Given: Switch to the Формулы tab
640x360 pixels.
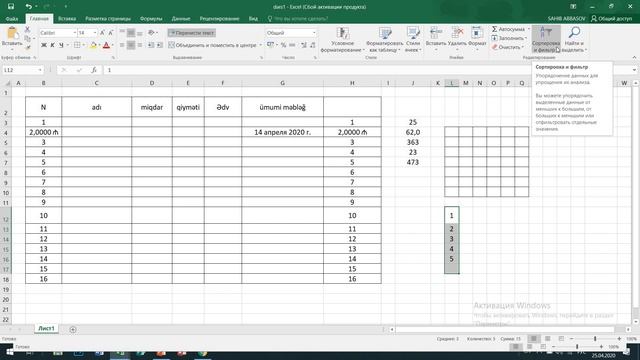Looking at the screenshot, I should click(x=151, y=18).
